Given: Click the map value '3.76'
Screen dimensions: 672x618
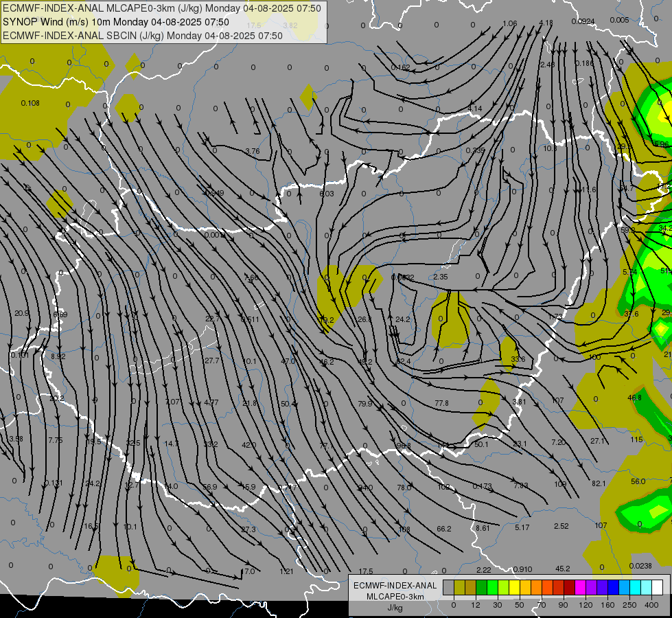Looking at the screenshot, I should pyautogui.click(x=253, y=151).
